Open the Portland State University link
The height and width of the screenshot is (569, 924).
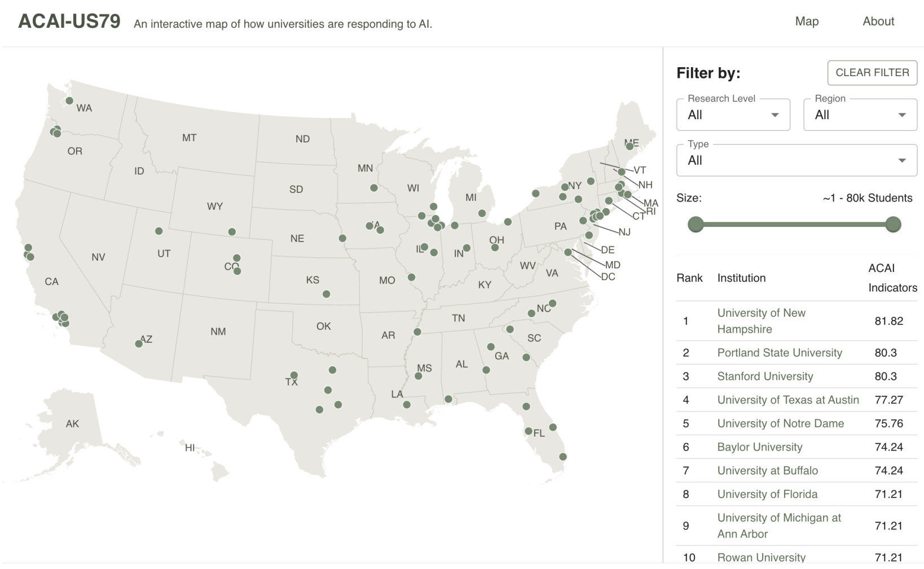779,353
